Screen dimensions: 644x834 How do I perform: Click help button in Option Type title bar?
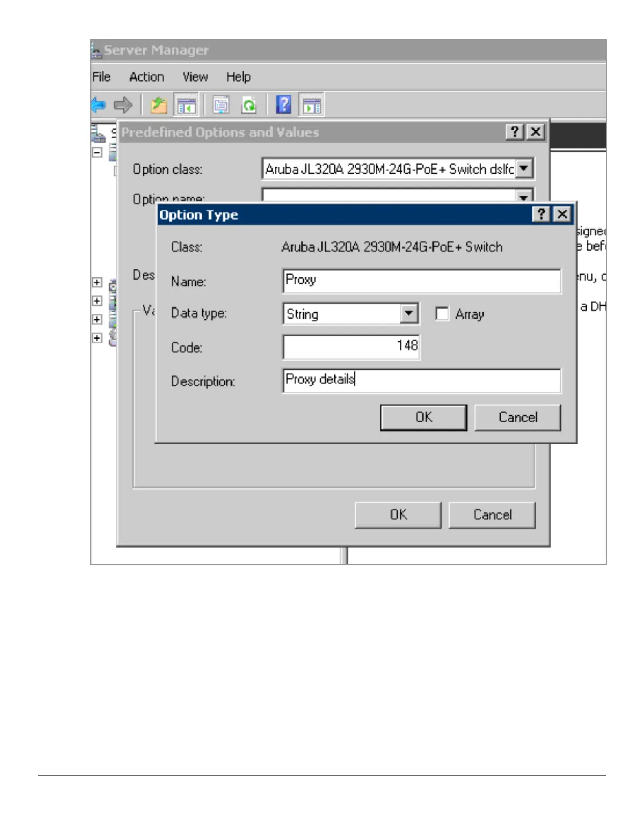(x=541, y=214)
